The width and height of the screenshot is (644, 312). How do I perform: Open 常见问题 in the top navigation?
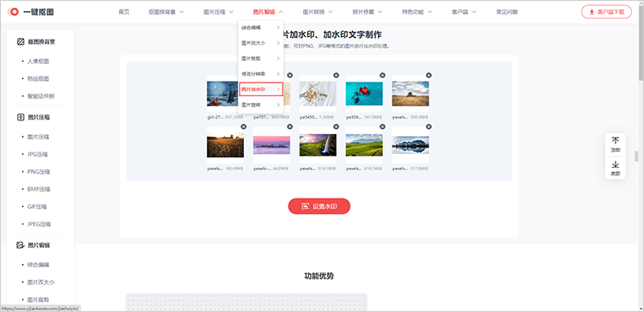(x=507, y=12)
